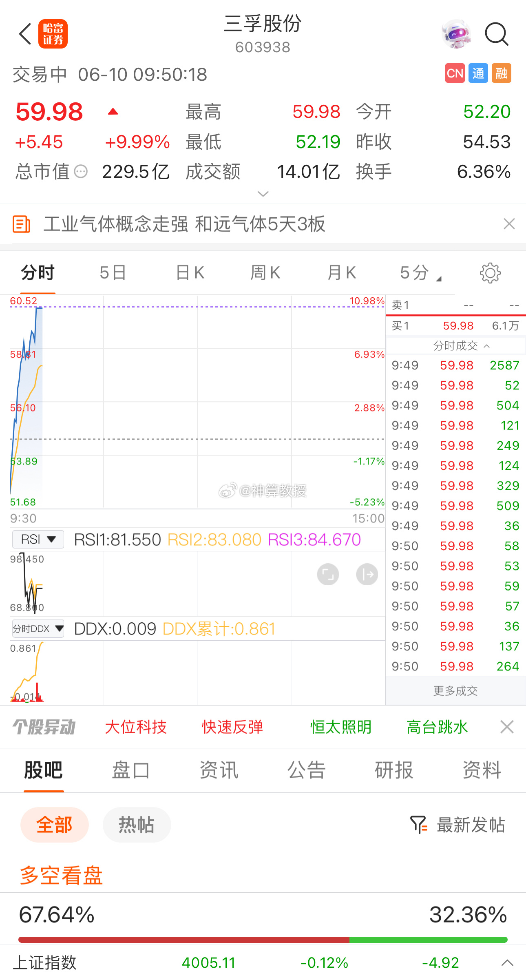Tap the 32.36% bearish percentage
This screenshot has height=980, width=526.
[x=468, y=915]
